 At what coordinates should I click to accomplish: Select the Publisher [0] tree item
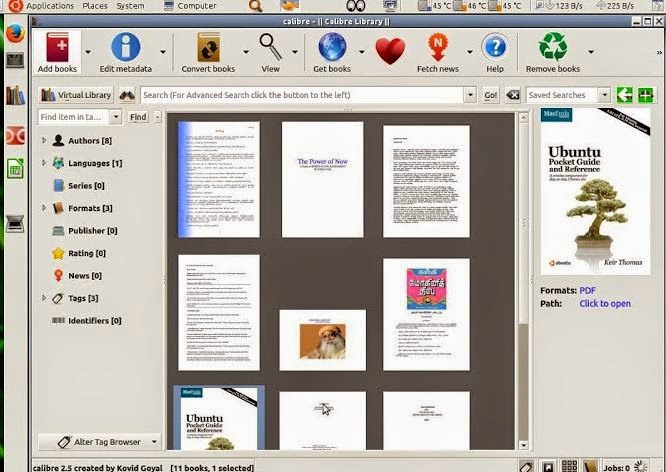click(85, 231)
